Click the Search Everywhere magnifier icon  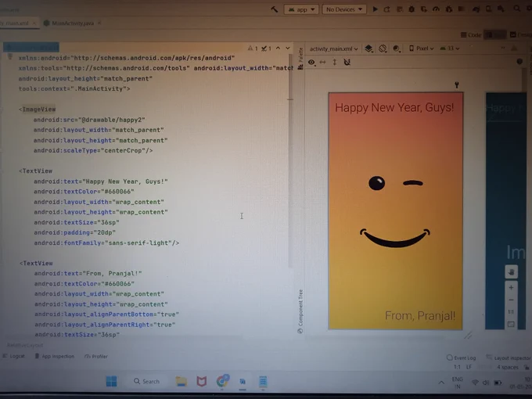(516, 9)
